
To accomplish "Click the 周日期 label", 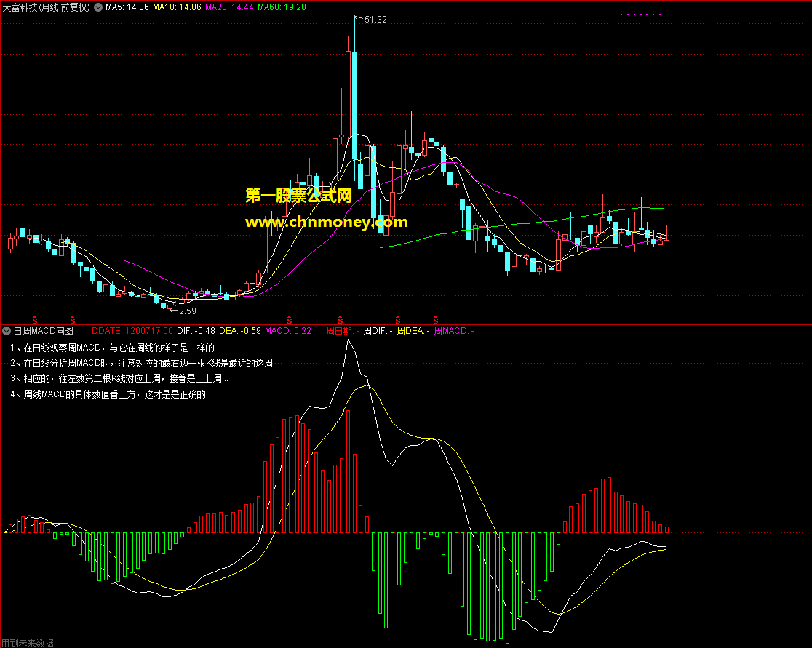I will click(x=342, y=331).
